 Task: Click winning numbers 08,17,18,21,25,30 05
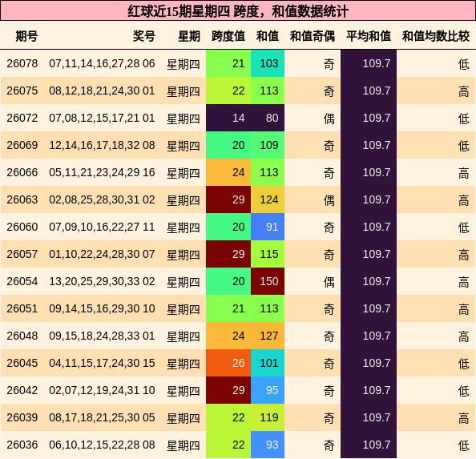point(102,417)
